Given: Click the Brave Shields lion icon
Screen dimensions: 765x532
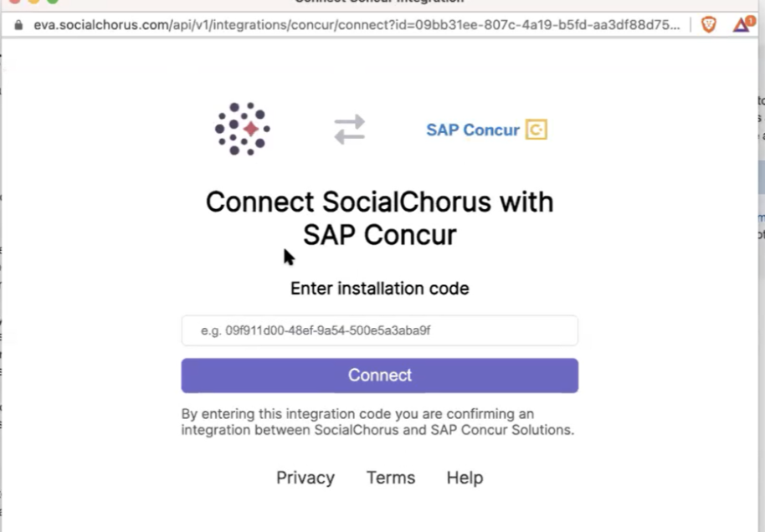Looking at the screenshot, I should click(708, 24).
